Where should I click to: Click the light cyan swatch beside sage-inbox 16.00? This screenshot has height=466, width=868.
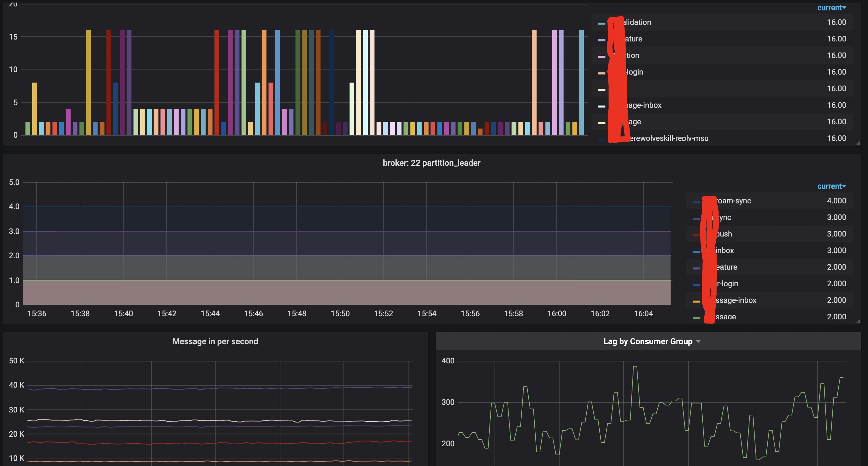coord(602,106)
